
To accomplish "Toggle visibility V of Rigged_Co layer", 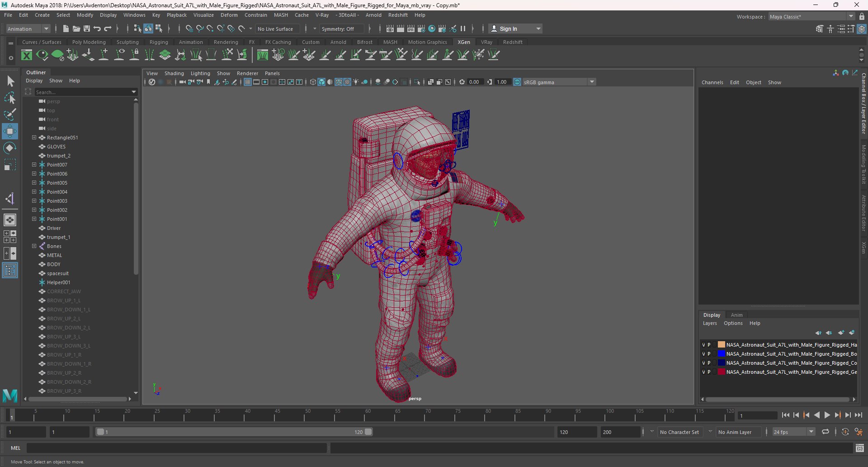I will point(703,363).
